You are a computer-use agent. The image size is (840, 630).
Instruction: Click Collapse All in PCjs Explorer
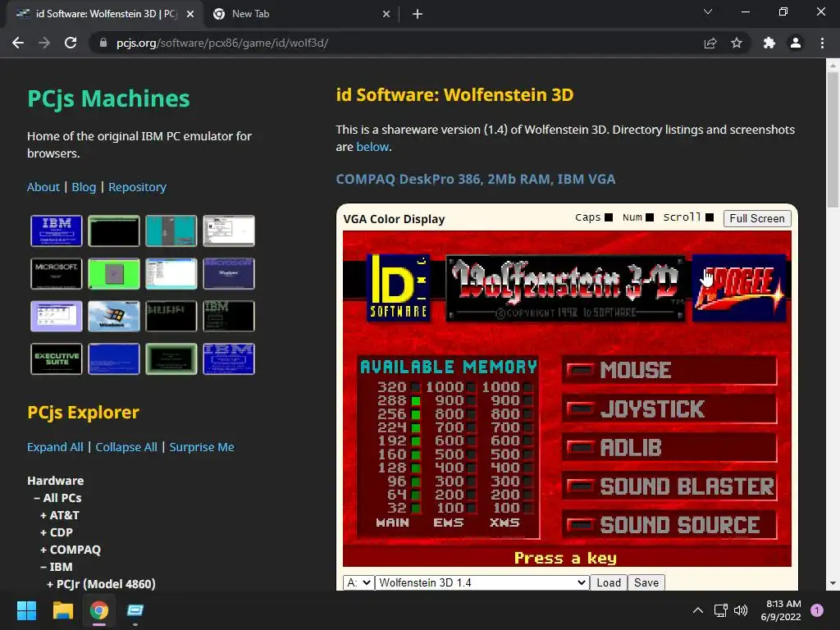126,447
